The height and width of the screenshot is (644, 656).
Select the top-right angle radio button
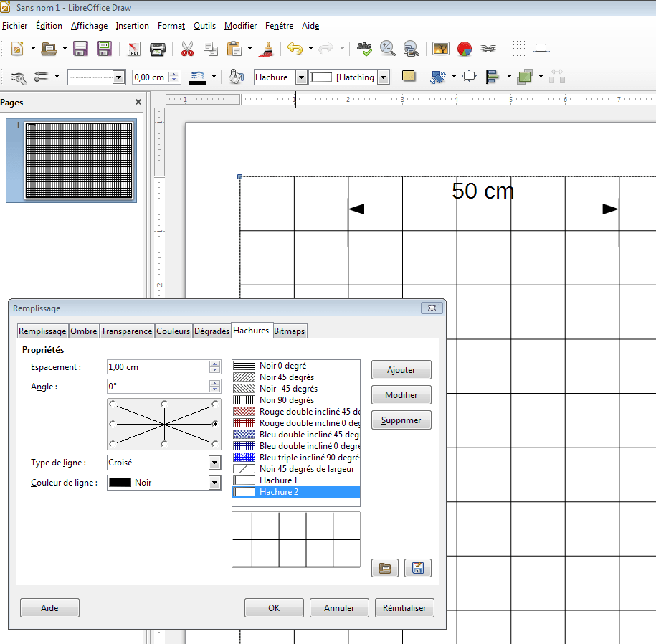tap(215, 404)
